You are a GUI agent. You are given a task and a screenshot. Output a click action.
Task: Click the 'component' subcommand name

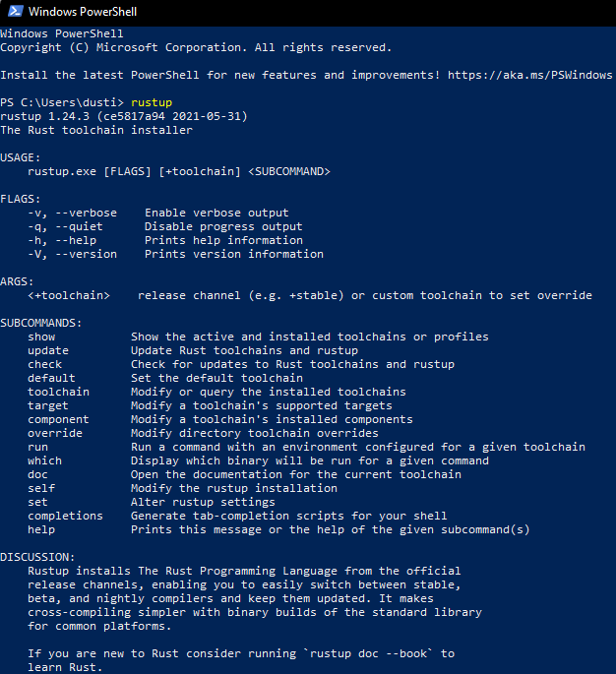pos(59,419)
